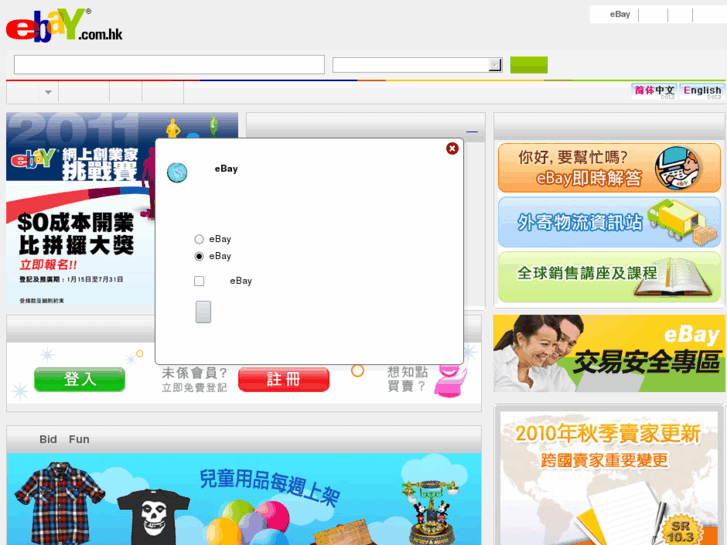Click the plaid shirt product image
The image size is (727, 545).
click(x=58, y=503)
